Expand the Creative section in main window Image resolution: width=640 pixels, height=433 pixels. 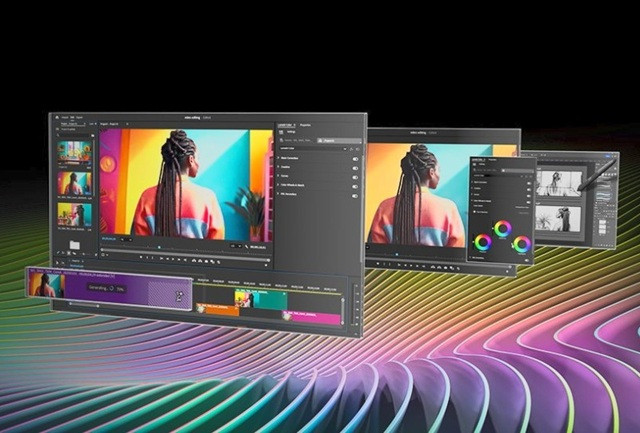(x=279, y=167)
